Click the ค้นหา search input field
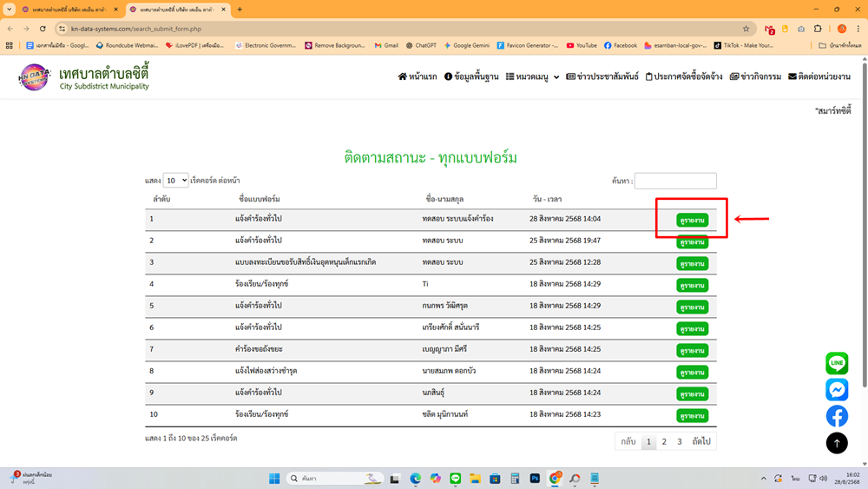 click(x=674, y=181)
